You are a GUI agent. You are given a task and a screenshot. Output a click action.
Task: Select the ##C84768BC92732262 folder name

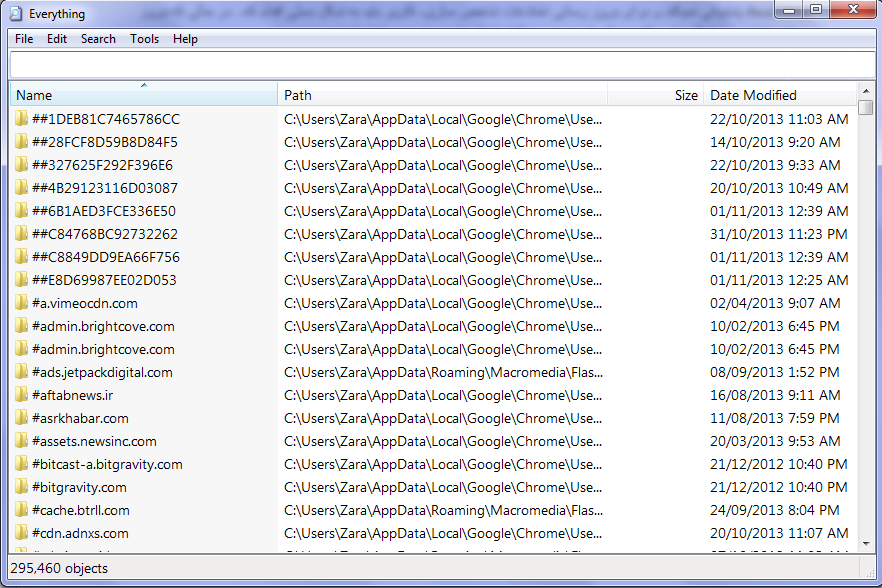pos(105,234)
